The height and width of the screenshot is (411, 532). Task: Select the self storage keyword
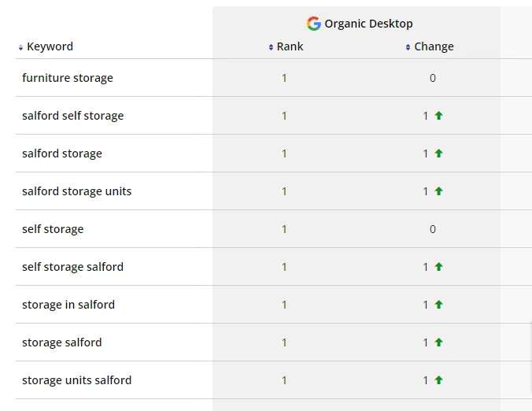pyautogui.click(x=53, y=229)
